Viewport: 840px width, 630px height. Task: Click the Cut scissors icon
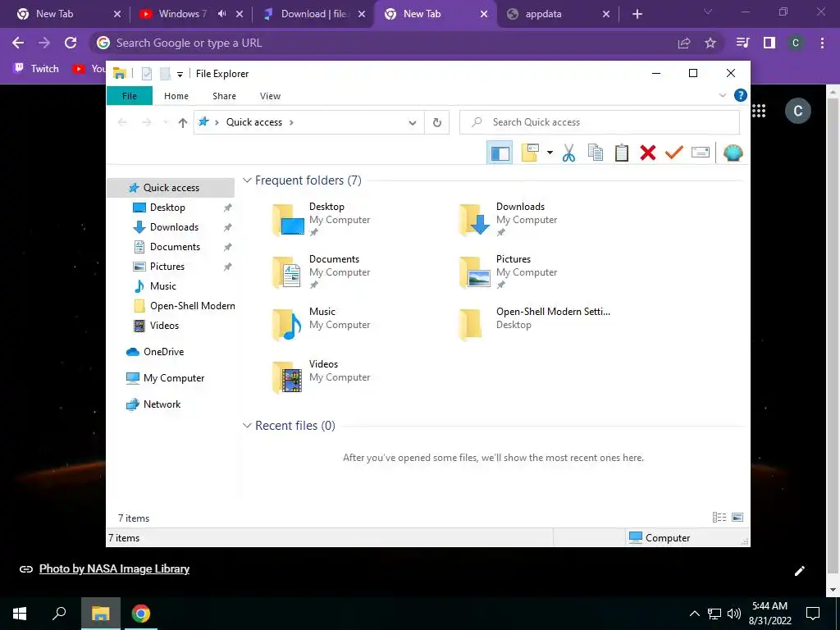568,153
